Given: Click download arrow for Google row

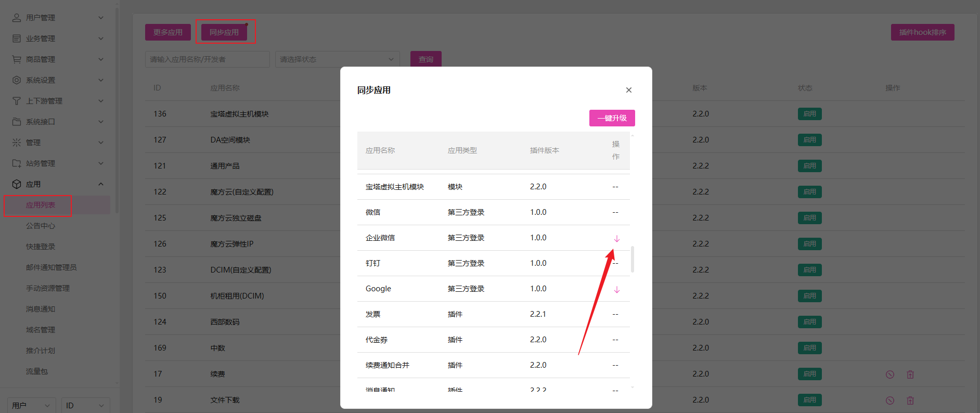Looking at the screenshot, I should click(616, 290).
